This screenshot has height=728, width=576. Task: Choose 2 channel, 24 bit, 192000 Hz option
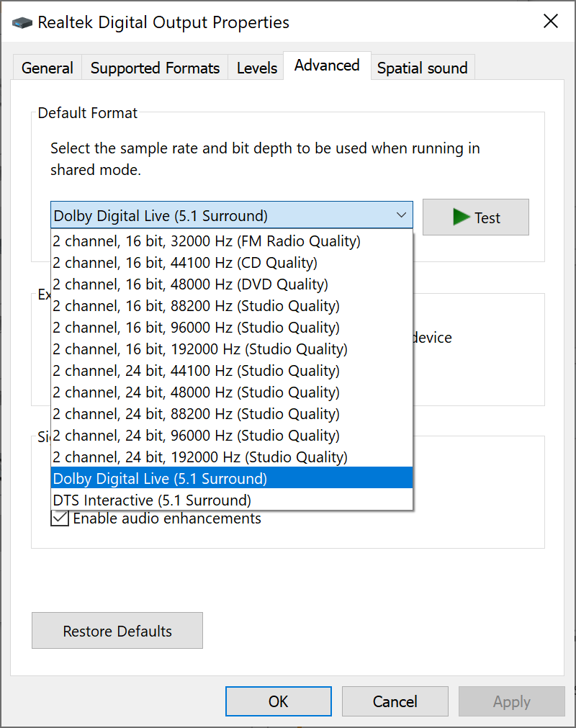pos(232,457)
